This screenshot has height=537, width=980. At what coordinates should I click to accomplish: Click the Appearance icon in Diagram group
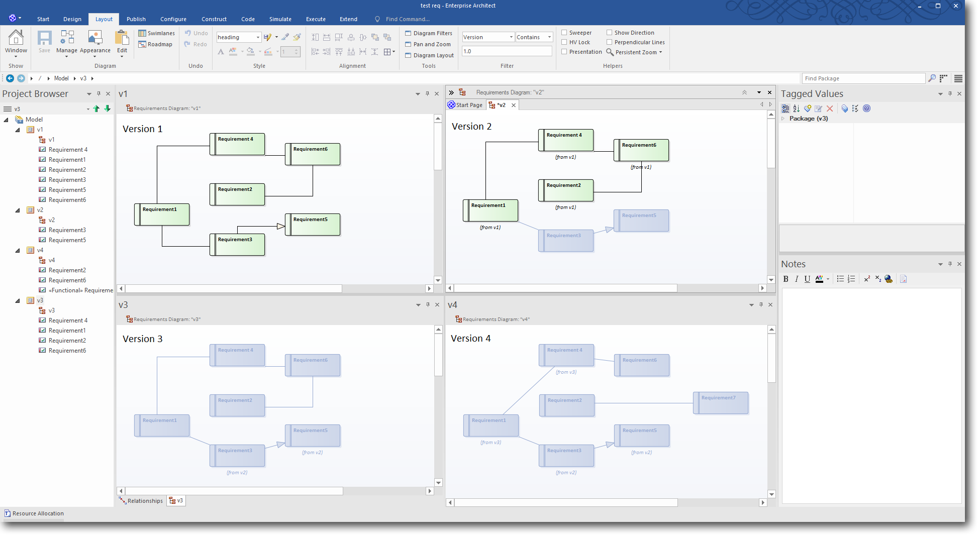click(x=95, y=40)
